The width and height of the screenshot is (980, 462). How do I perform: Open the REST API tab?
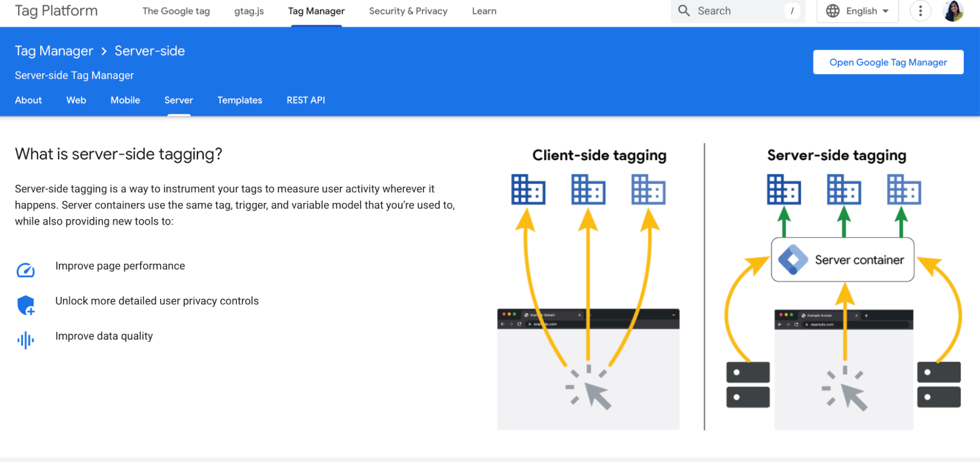coord(305,100)
